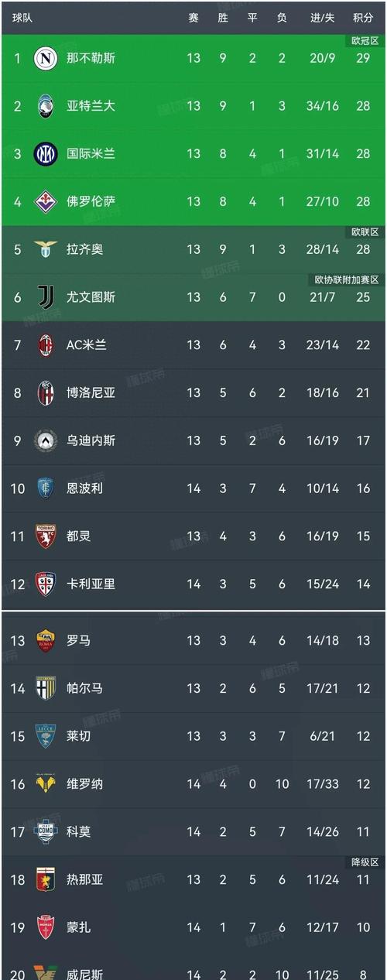Click the 欧冠区 zone label
The width and height of the screenshot is (387, 980).
pyautogui.click(x=363, y=41)
